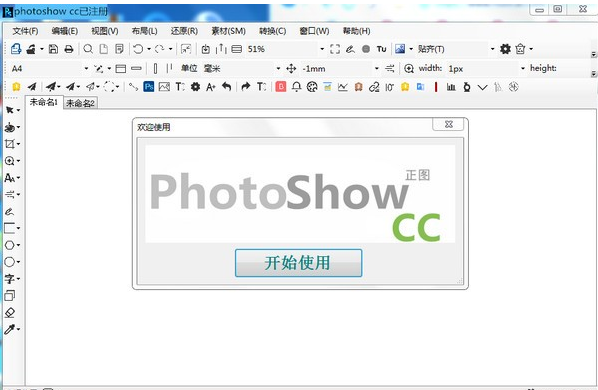The height and width of the screenshot is (390, 598).
Task: Expand the rectangle shape tool dropdown in toolbox
Action: 18,228
